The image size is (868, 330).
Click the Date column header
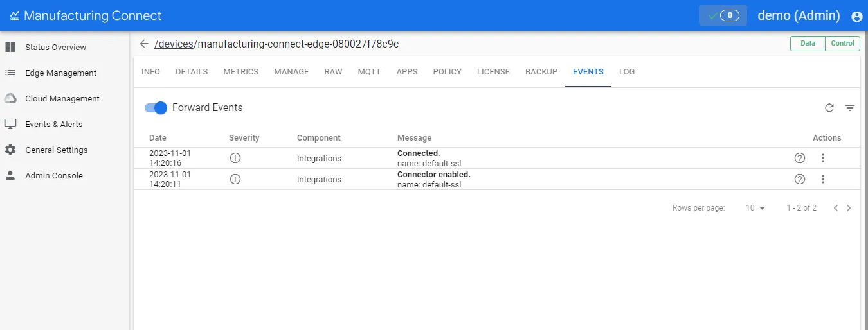158,137
